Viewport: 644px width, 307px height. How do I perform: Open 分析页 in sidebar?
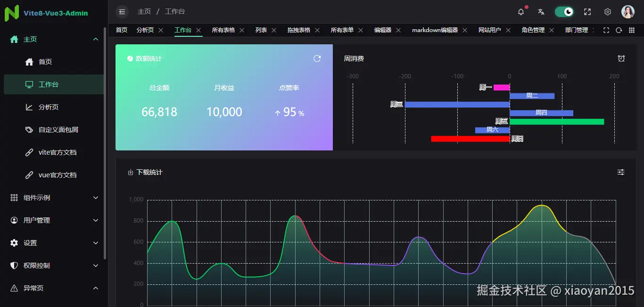54,107
